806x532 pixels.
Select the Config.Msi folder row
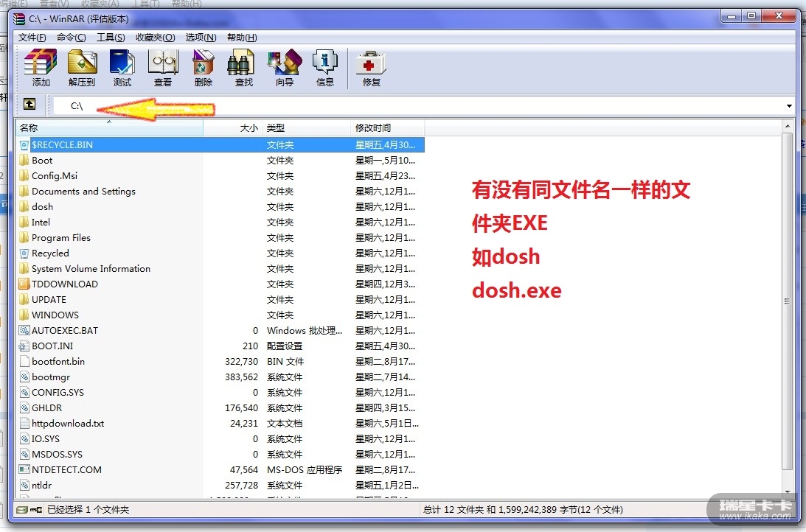point(220,175)
